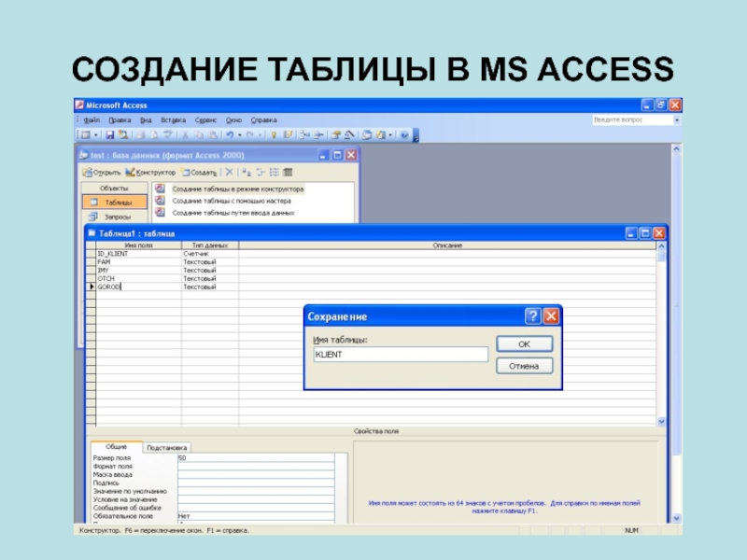This screenshot has height=560, width=747.
Task: Click the File Search toolbar icon
Action: (124, 135)
